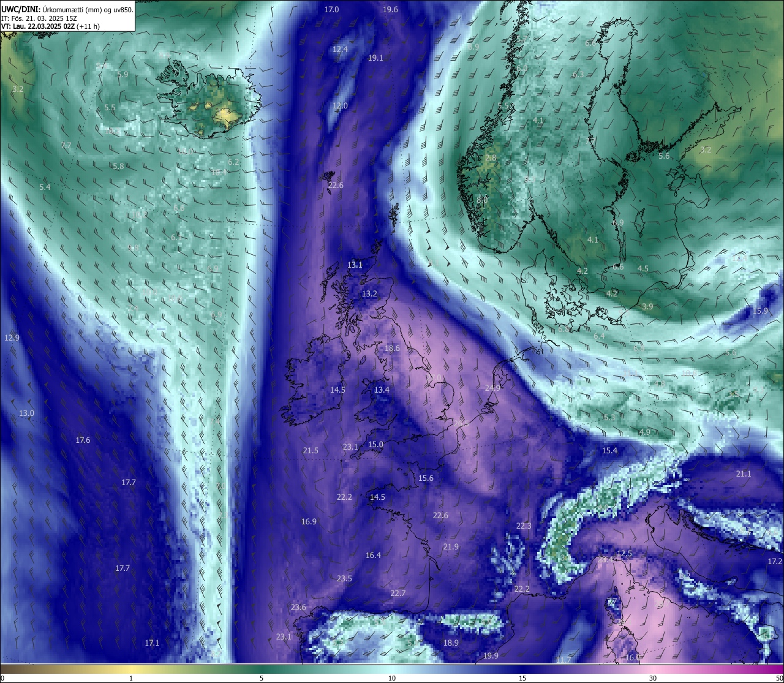Click the 23.6 value label
The height and width of the screenshot is (683, 784).
click(x=298, y=608)
